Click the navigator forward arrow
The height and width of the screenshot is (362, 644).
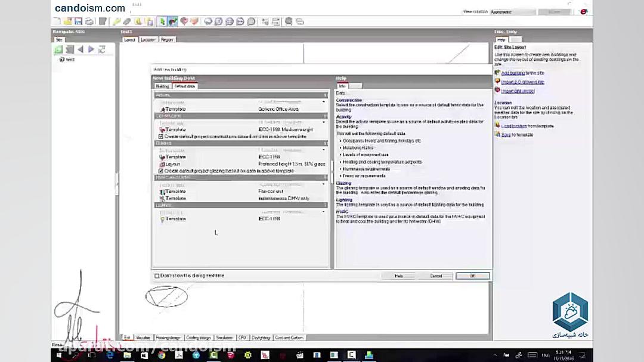tap(91, 49)
